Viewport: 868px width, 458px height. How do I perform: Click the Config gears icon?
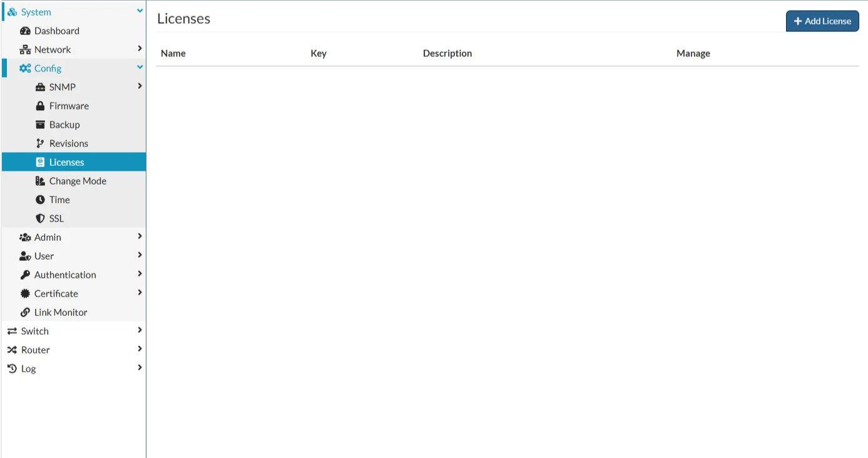click(25, 68)
